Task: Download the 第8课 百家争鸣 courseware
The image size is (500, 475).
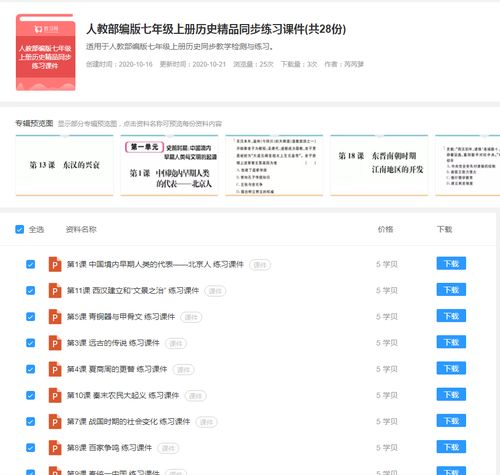Action: [451, 447]
